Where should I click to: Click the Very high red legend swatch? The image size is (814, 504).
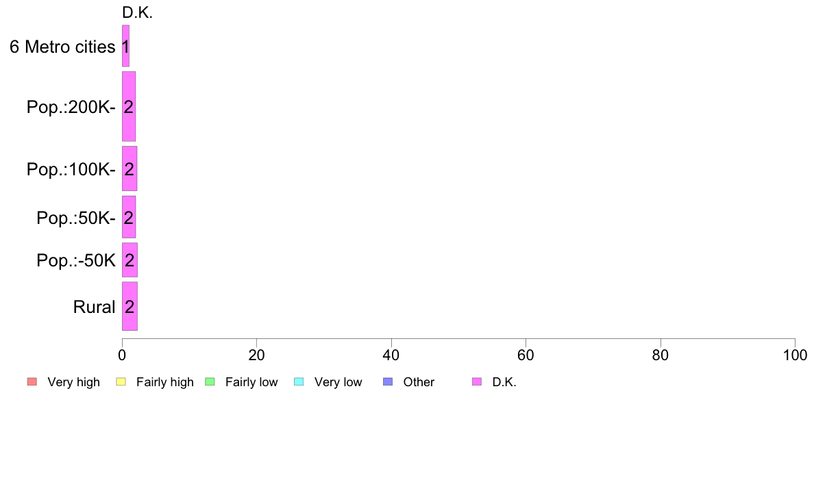click(32, 382)
